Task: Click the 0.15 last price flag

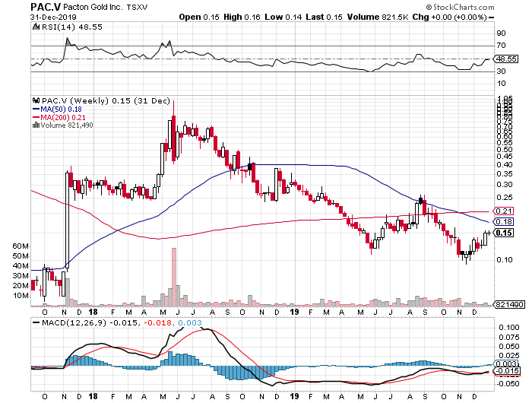Action: tap(503, 233)
